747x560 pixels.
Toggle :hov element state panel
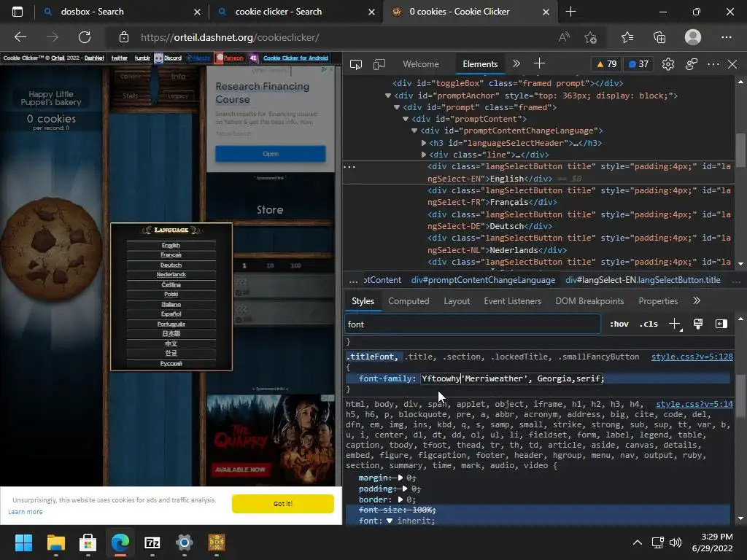[619, 324]
